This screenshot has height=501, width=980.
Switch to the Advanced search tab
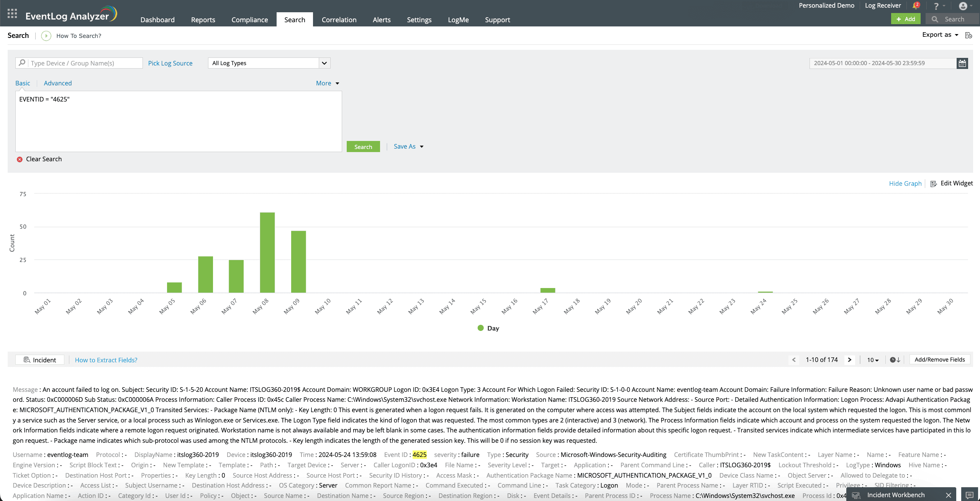coord(57,82)
